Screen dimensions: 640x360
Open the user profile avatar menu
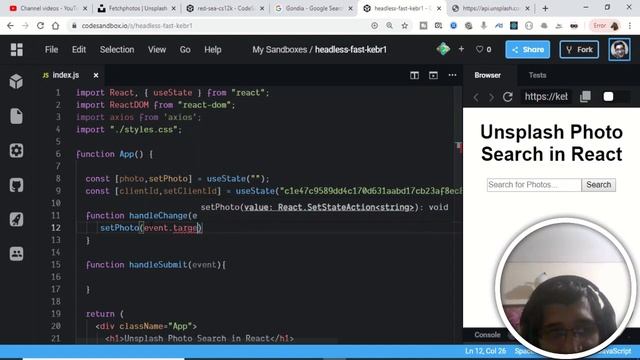click(x=619, y=49)
